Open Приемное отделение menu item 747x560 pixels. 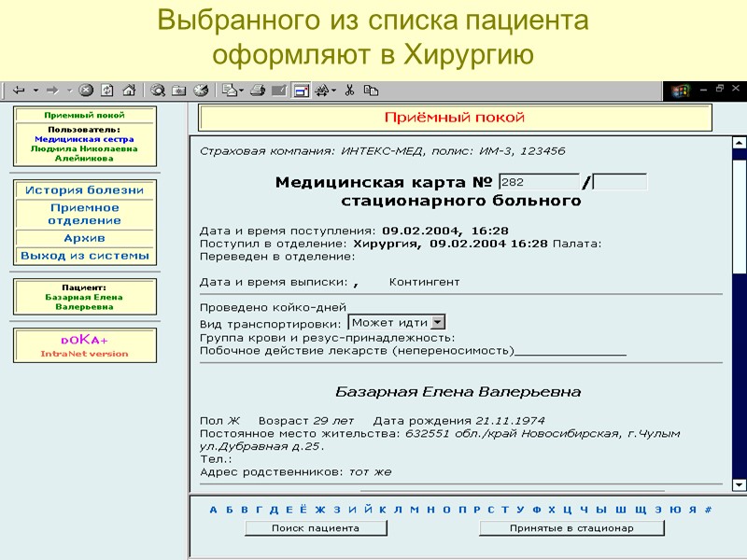[84, 214]
